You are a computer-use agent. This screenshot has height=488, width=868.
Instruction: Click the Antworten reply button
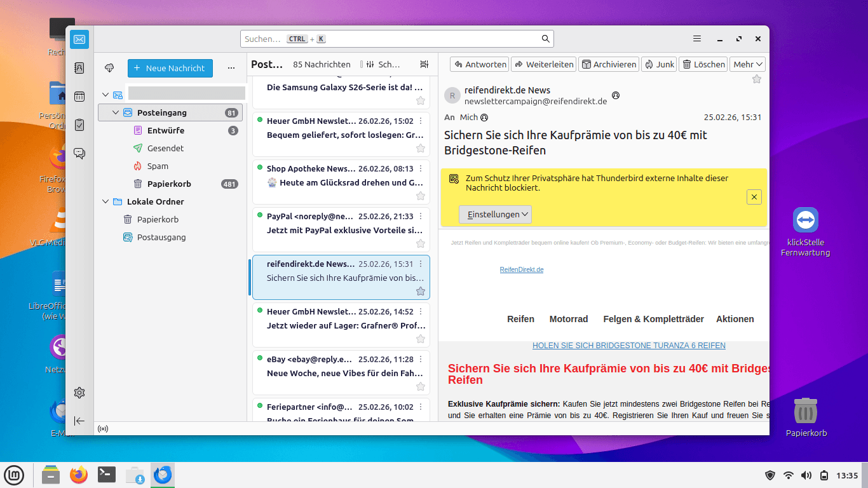pyautogui.click(x=480, y=64)
